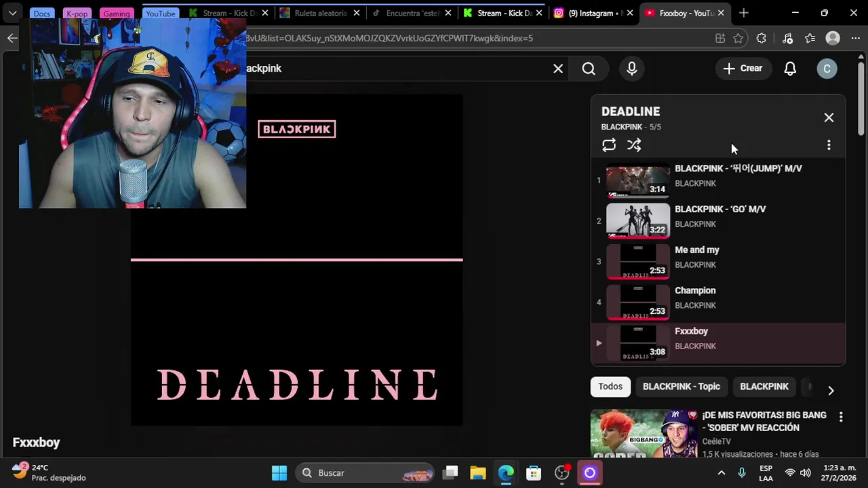868x488 pixels.
Task: Clear the YouTube search box with X
Action: click(x=558, y=68)
